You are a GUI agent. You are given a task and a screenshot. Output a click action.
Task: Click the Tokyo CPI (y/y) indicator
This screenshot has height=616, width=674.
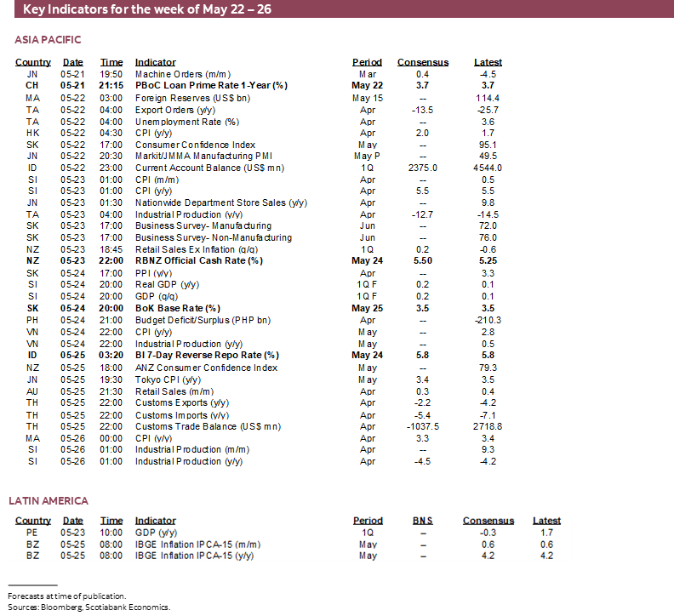tap(168, 379)
